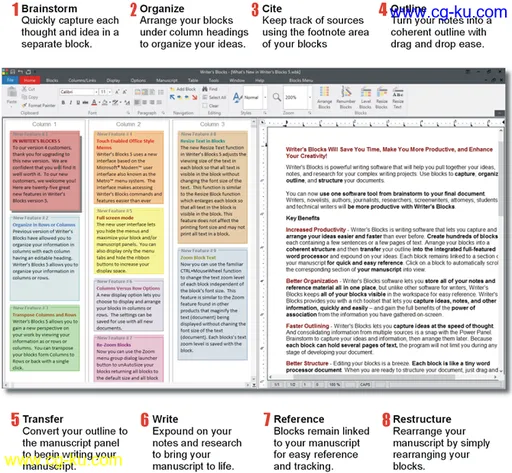Image resolution: width=512 pixels, height=473 pixels.
Task: Click the blue up-left navigation arrow
Action: (172, 97)
